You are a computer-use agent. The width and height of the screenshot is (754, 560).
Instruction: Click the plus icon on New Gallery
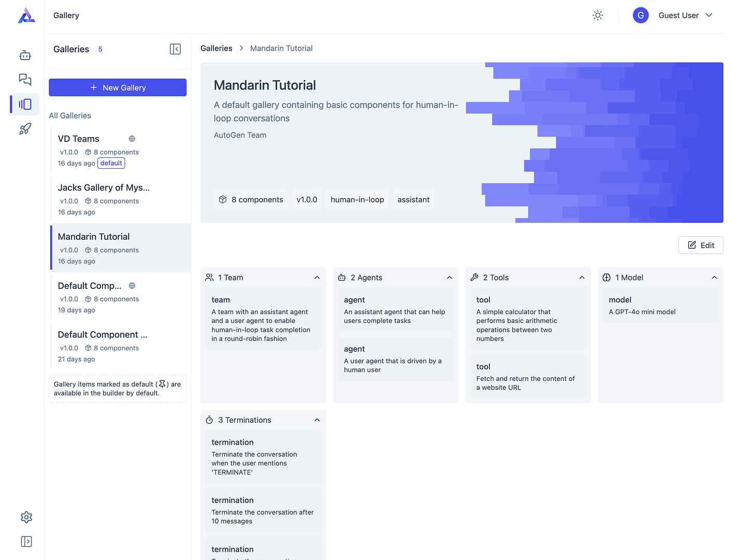[x=94, y=87]
